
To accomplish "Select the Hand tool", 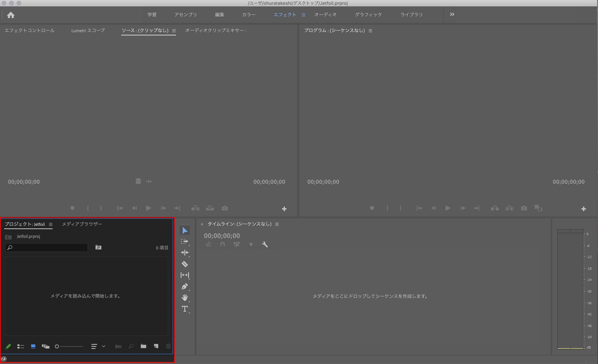I will [185, 298].
